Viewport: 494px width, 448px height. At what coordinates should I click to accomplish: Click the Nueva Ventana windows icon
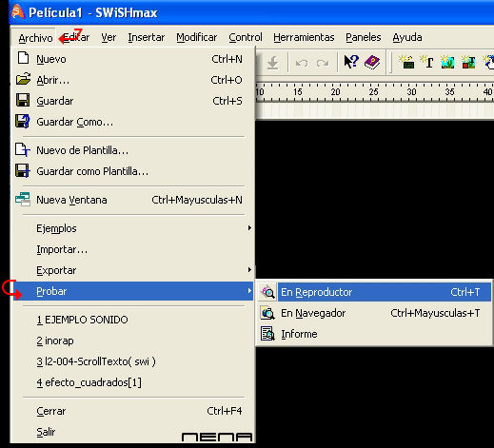coord(23,200)
